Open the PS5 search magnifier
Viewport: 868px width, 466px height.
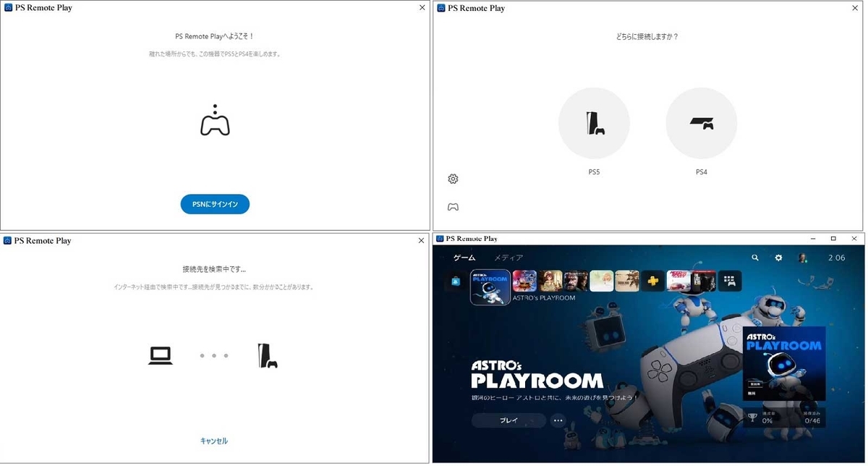(755, 258)
